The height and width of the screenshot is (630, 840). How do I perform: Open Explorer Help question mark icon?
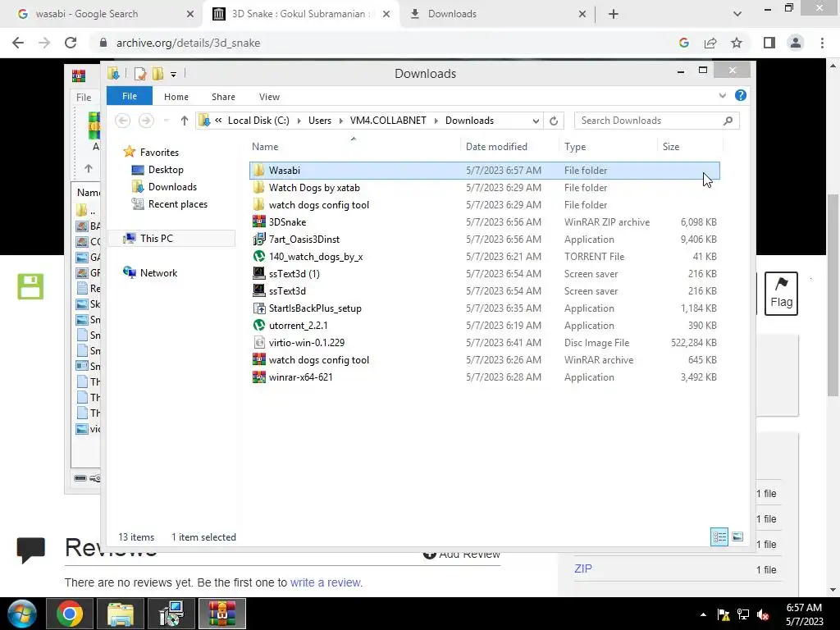click(741, 95)
